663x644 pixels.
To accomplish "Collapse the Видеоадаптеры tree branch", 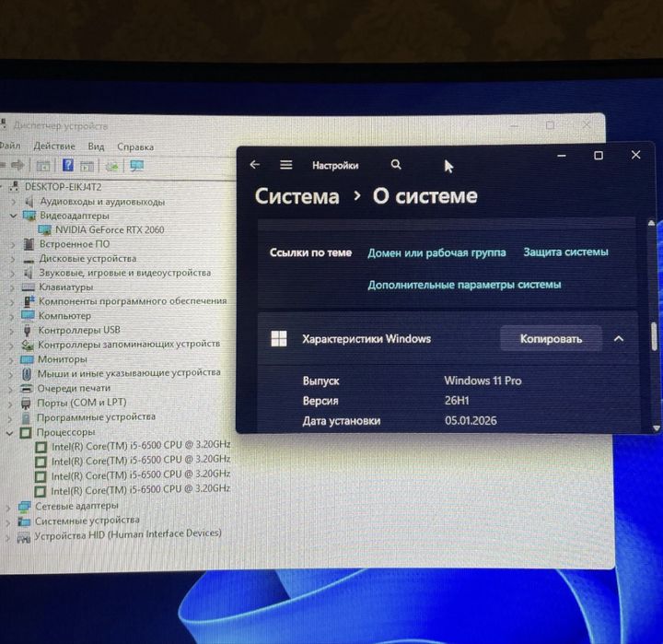I will tap(13, 216).
